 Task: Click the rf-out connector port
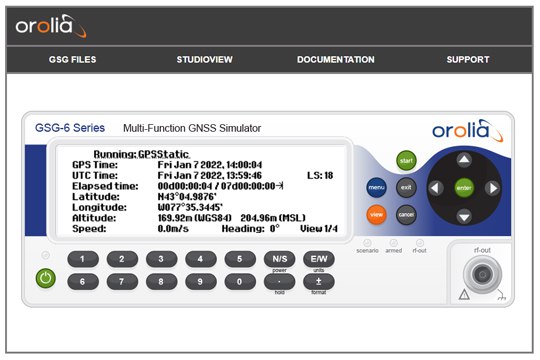pyautogui.click(x=482, y=275)
